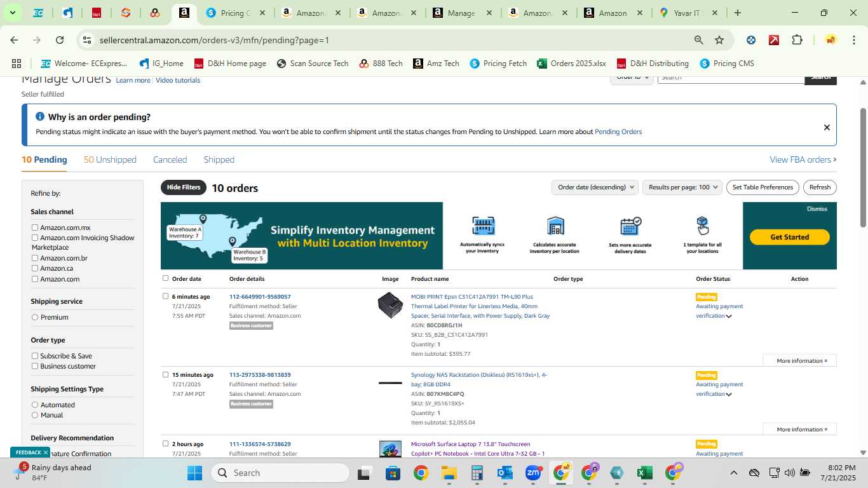Check the Amazon.com.br filter
Image resolution: width=868 pixels, height=488 pixels.
click(x=35, y=258)
